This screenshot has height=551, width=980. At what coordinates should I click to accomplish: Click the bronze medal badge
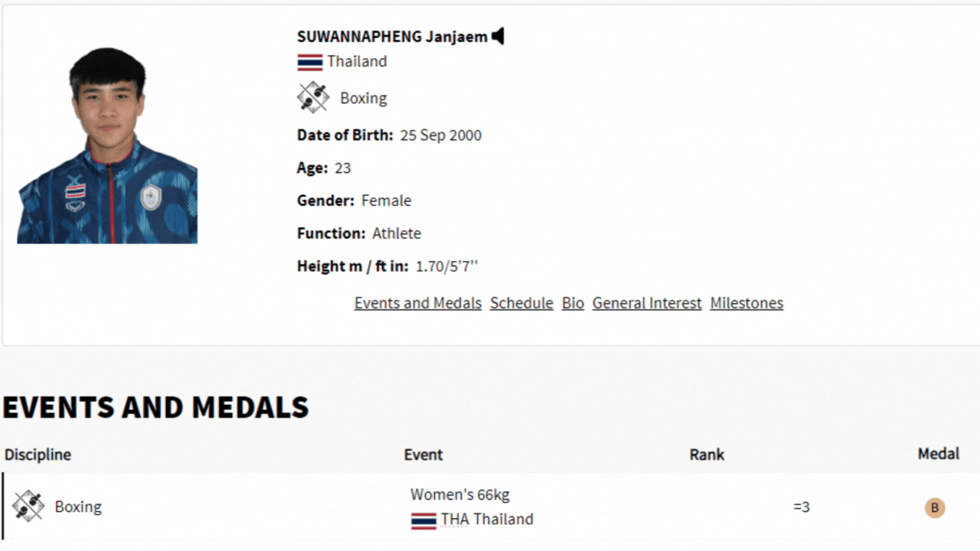click(x=934, y=507)
